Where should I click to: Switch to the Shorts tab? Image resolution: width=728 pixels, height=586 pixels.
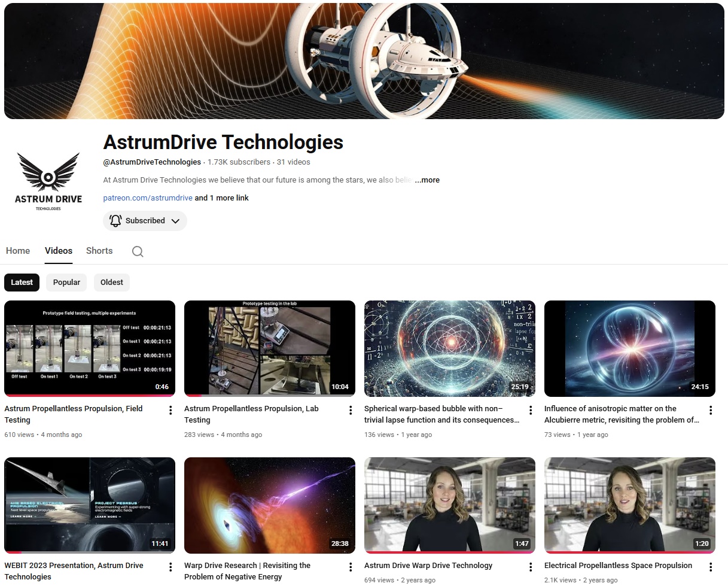coord(99,251)
